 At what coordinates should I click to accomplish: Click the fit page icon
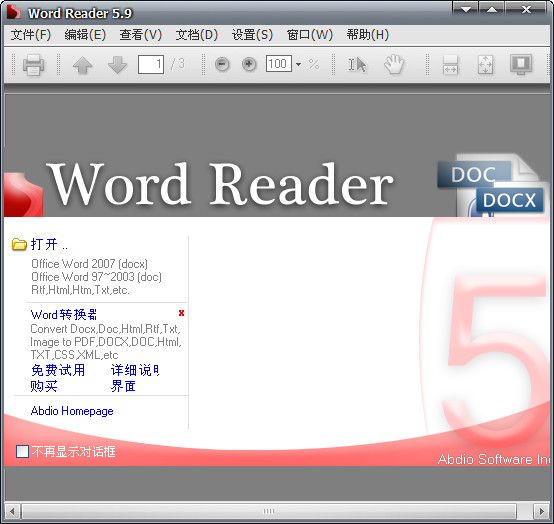click(x=485, y=64)
